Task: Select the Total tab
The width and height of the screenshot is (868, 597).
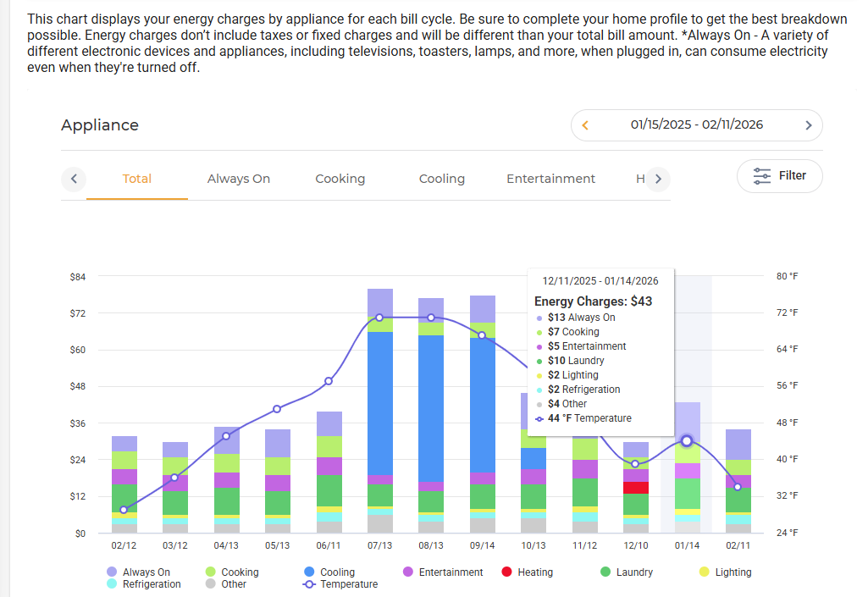Action: [x=137, y=179]
